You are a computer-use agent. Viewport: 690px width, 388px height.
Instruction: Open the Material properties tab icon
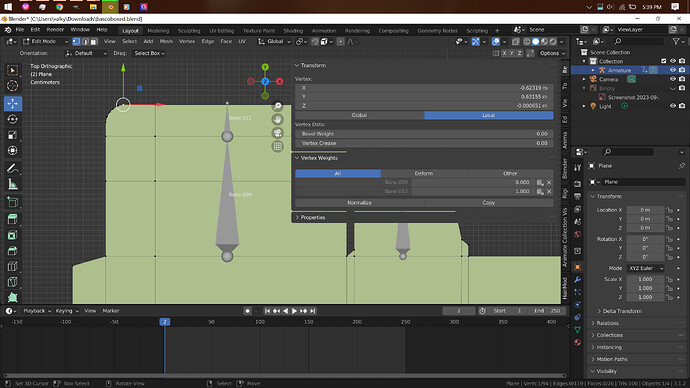[578, 342]
